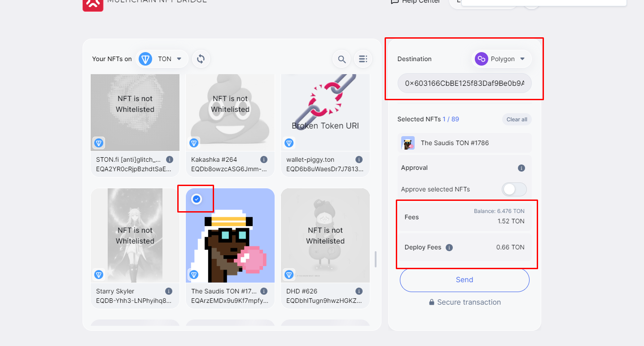Click the "Secure transaction" label
Image resolution: width=644 pixels, height=346 pixels.
tap(469, 302)
